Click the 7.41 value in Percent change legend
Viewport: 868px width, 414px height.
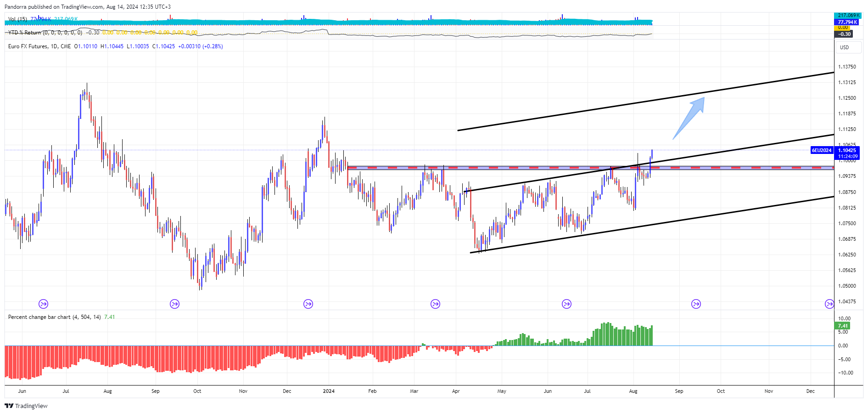(x=109, y=317)
